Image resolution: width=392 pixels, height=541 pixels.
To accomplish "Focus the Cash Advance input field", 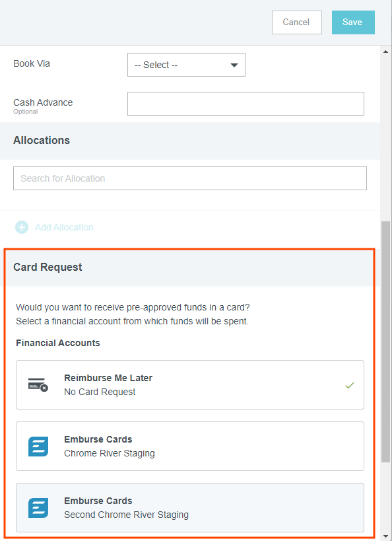I will pos(245,104).
